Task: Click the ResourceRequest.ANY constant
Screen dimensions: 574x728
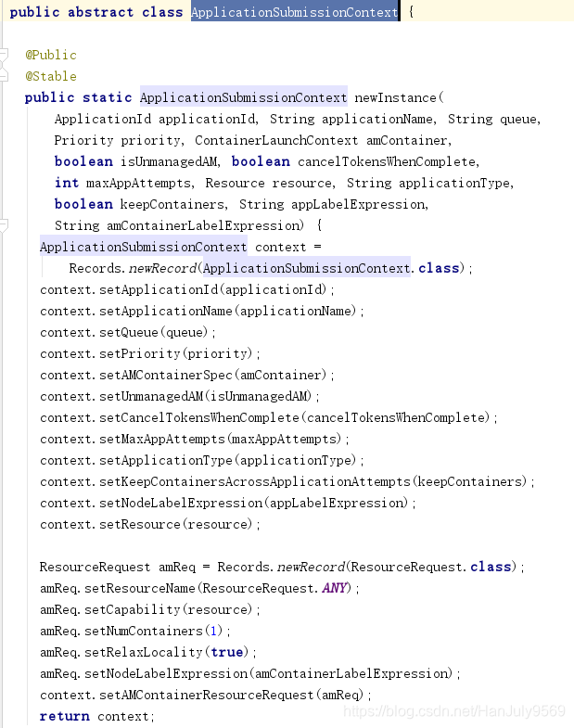Action: pos(274,588)
